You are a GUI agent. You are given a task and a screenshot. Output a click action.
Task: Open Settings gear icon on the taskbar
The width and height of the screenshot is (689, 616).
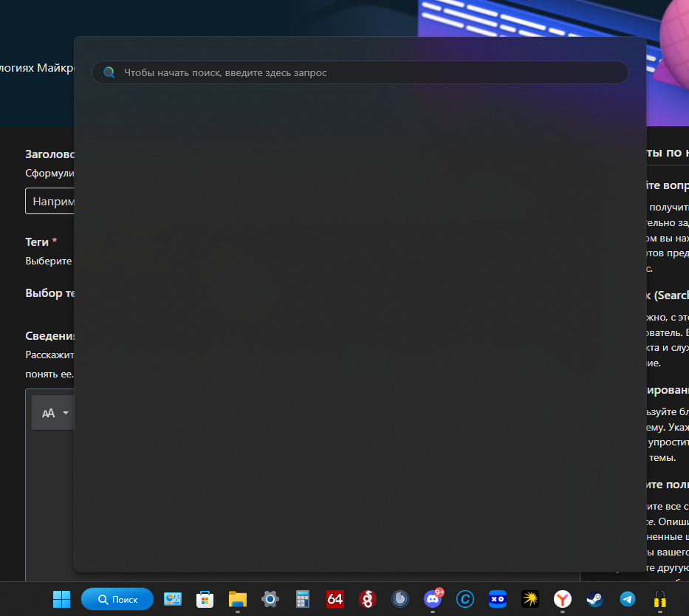click(x=270, y=599)
